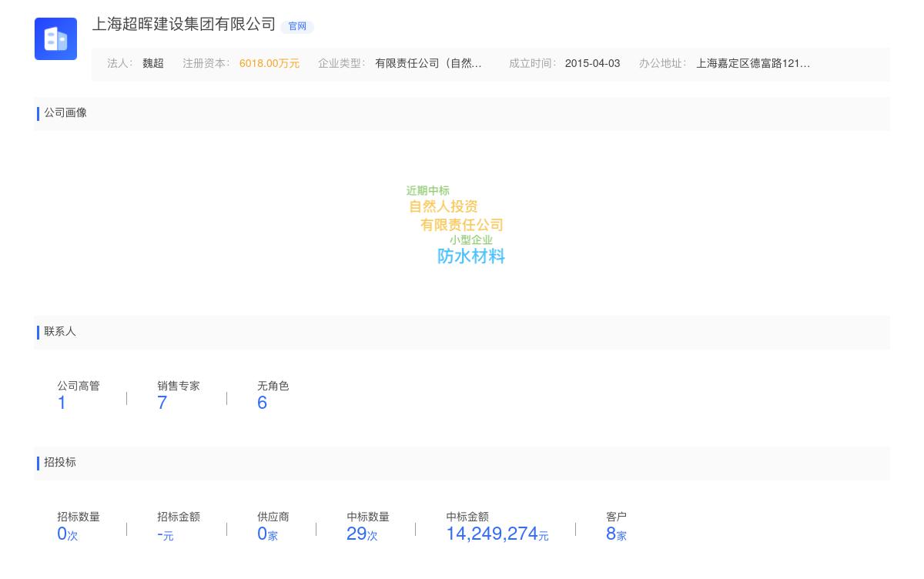The height and width of the screenshot is (579, 924).
Task: Click word cloud tag 防水材料
Action: [x=471, y=256]
